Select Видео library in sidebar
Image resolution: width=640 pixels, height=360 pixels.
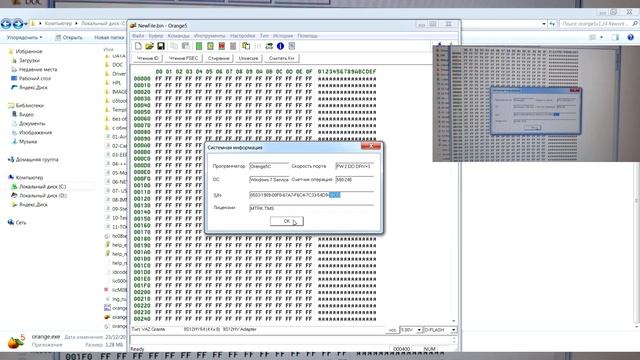point(23,114)
